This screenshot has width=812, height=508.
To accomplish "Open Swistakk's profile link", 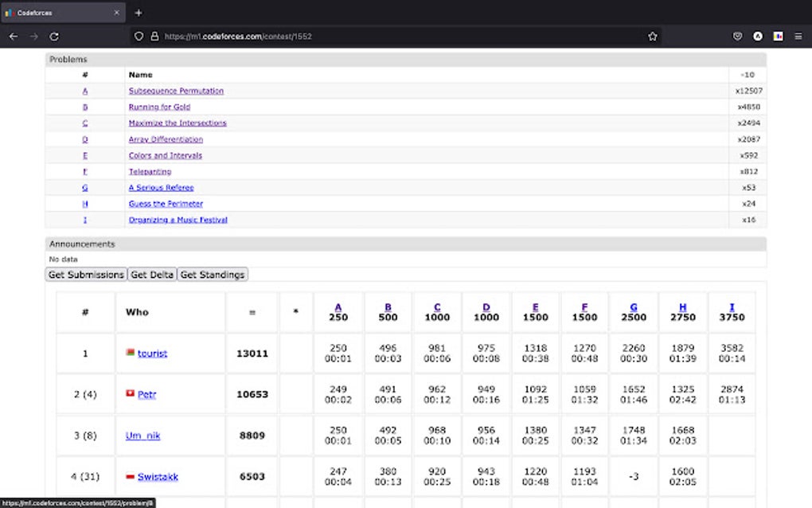I will (x=158, y=477).
